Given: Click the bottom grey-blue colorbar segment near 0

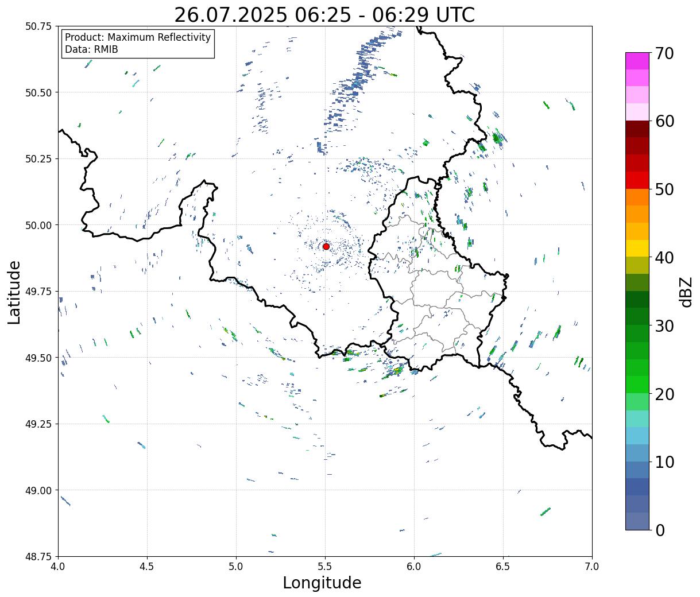Looking at the screenshot, I should (637, 521).
